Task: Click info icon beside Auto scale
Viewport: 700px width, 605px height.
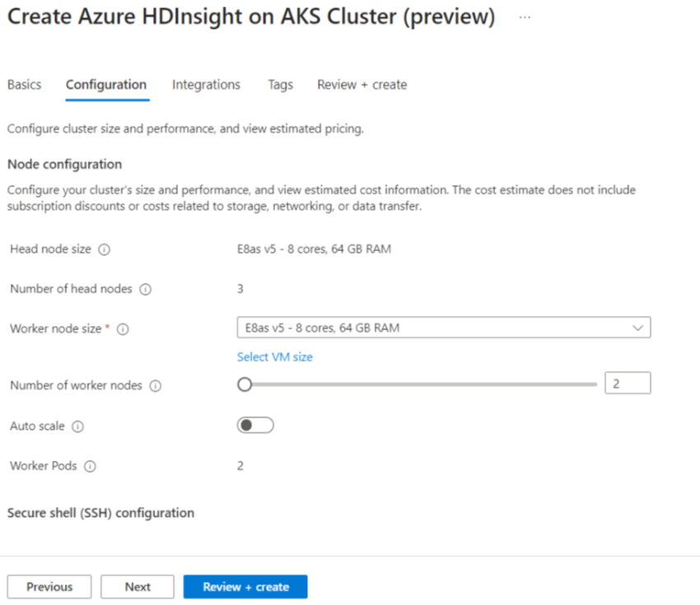Action: click(x=78, y=426)
